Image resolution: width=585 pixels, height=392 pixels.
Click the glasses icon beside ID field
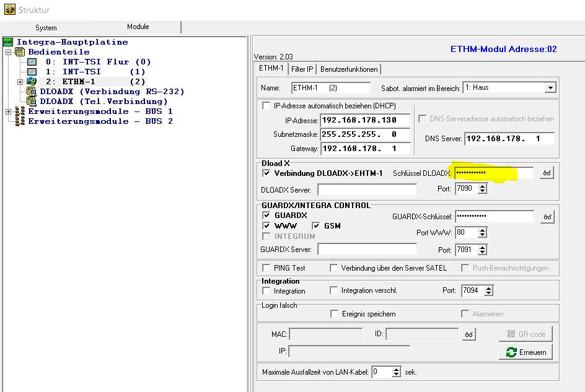[469, 334]
